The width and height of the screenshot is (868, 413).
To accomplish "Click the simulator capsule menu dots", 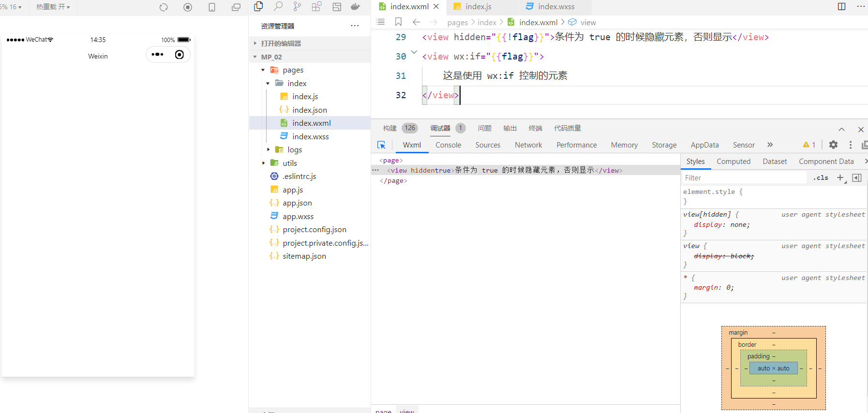I will coord(157,54).
